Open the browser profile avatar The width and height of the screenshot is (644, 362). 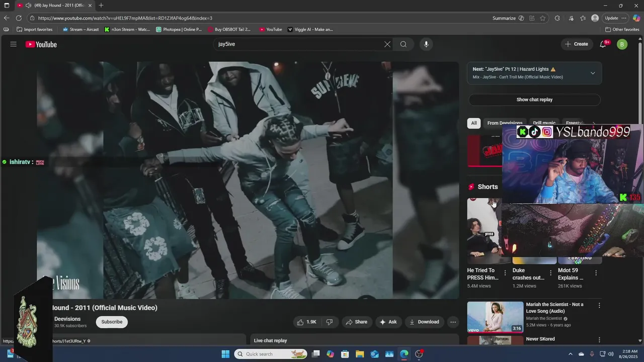pos(595,18)
